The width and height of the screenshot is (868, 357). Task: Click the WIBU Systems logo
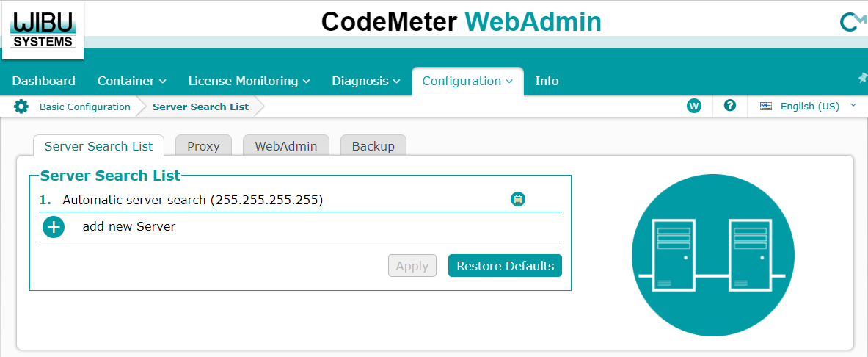click(43, 30)
